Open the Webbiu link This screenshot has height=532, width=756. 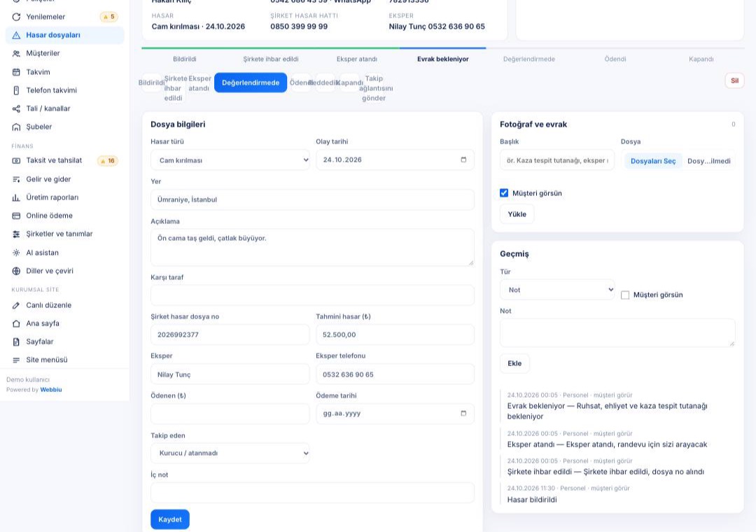(51, 390)
